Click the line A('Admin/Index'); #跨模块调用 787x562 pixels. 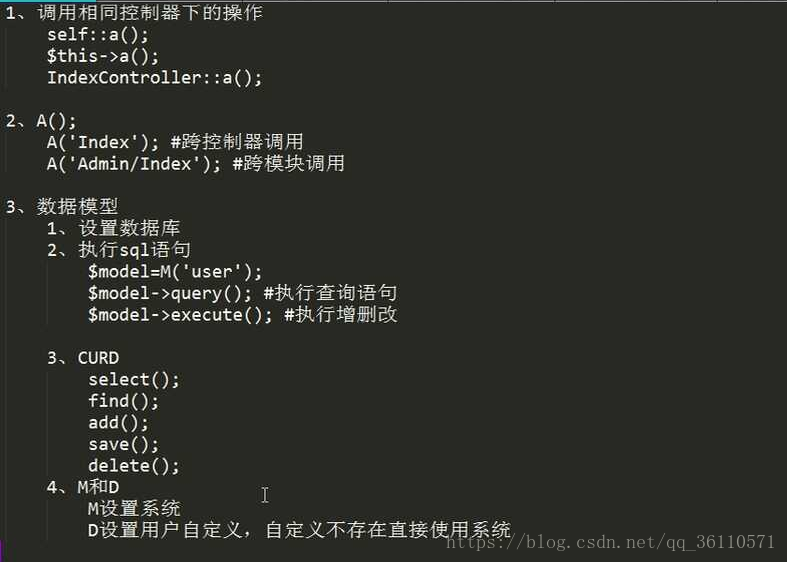tap(196, 164)
